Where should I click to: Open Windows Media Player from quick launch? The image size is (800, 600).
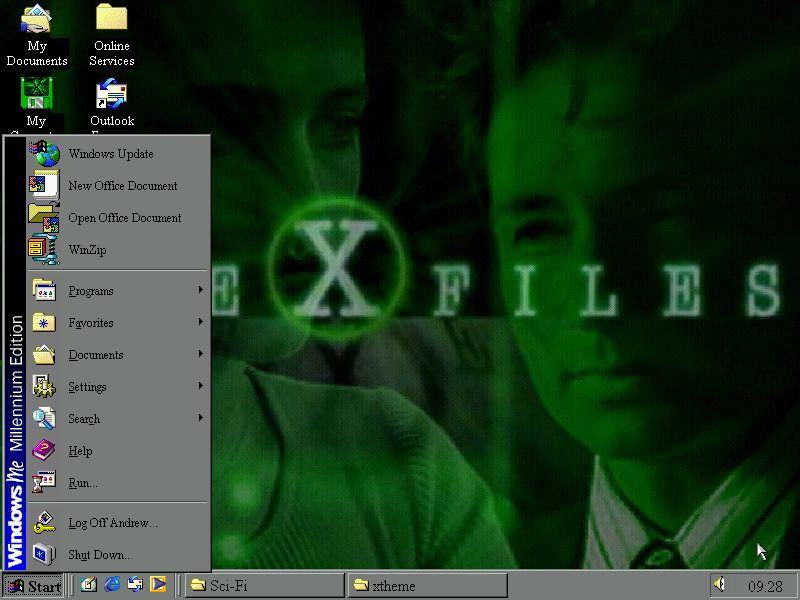click(x=157, y=585)
